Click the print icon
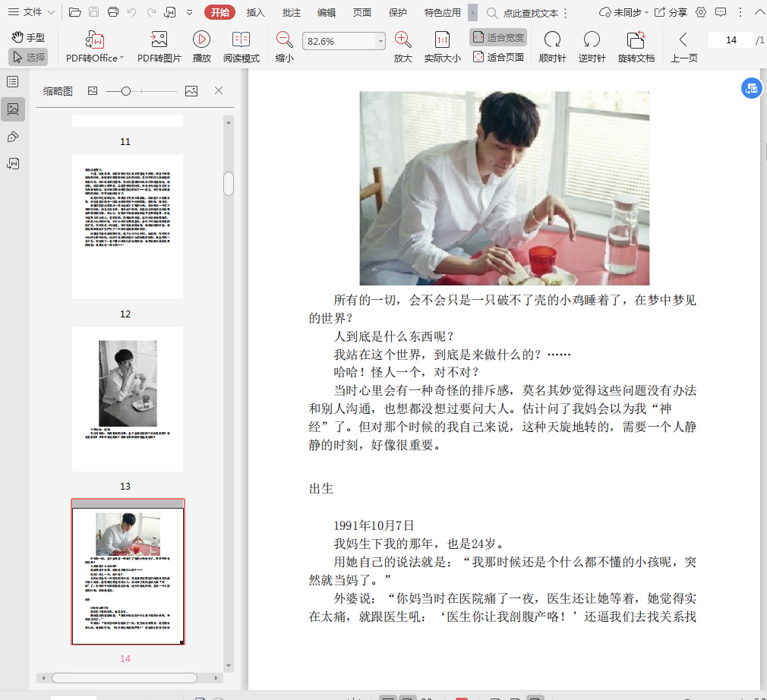Screen dimensions: 767x700 click(x=113, y=12)
